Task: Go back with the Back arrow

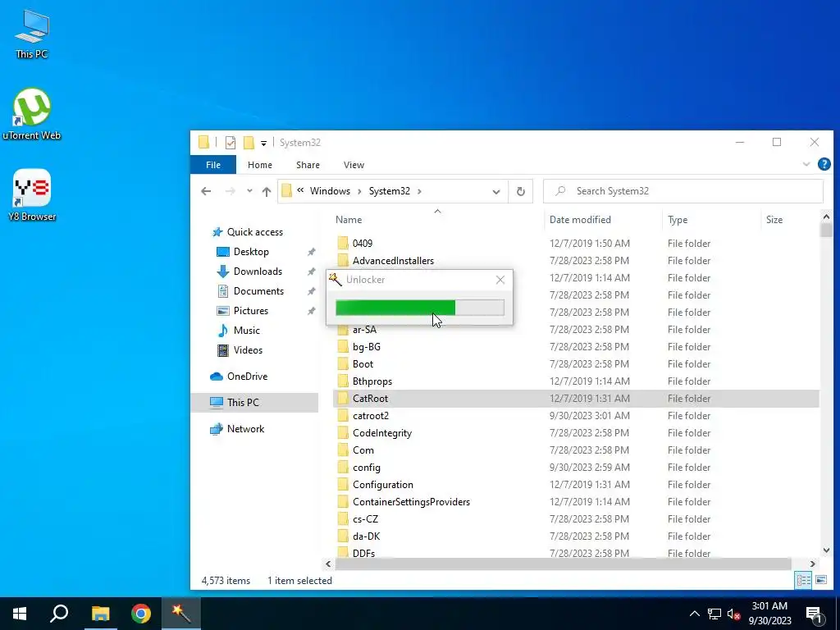Action: click(x=206, y=191)
